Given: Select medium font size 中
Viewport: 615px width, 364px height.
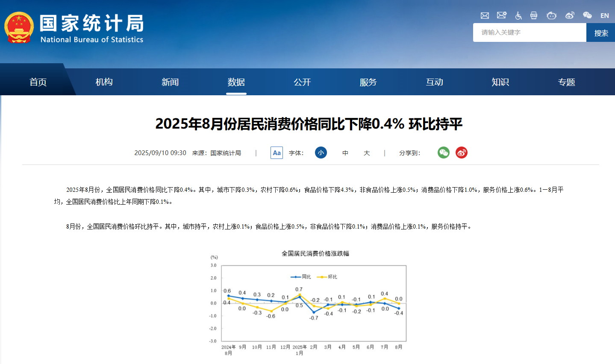Looking at the screenshot, I should 345,153.
